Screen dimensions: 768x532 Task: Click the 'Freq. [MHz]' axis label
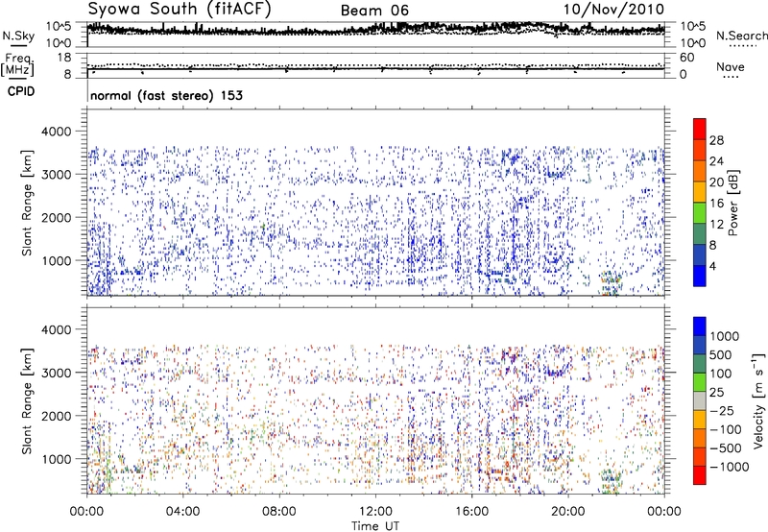click(18, 65)
